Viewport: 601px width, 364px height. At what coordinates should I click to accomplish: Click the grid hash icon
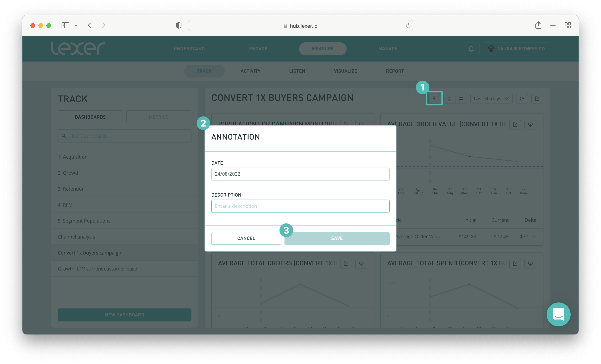point(461,98)
